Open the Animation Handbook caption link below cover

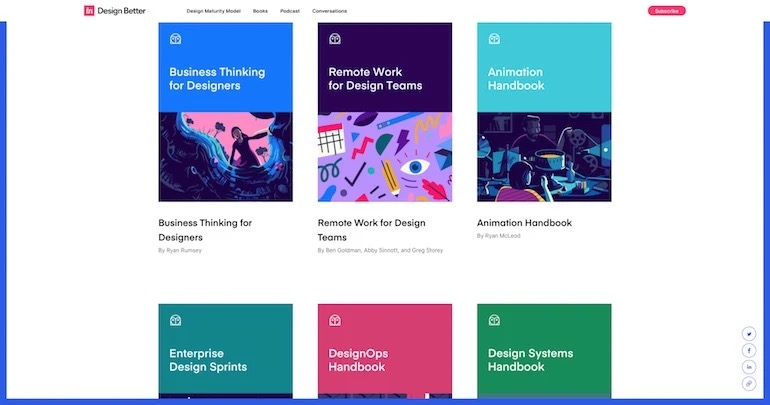point(524,223)
